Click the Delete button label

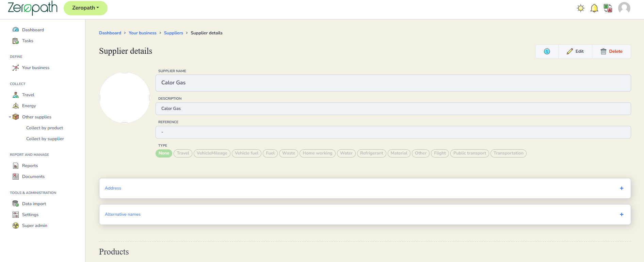click(x=616, y=51)
